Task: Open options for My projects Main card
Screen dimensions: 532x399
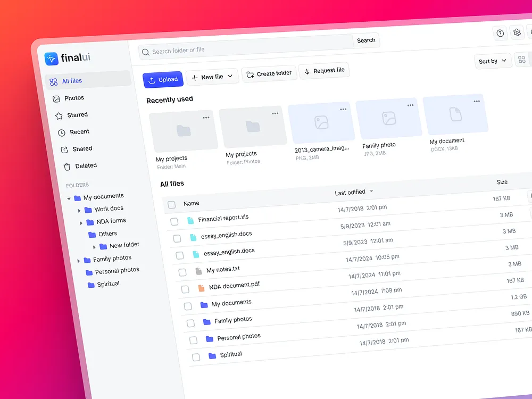Action: click(206, 118)
